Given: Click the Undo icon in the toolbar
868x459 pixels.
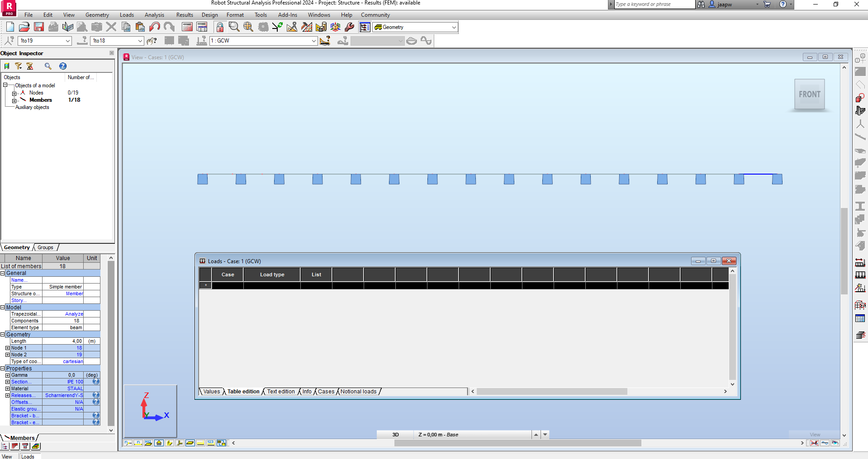Looking at the screenshot, I should click(155, 27).
